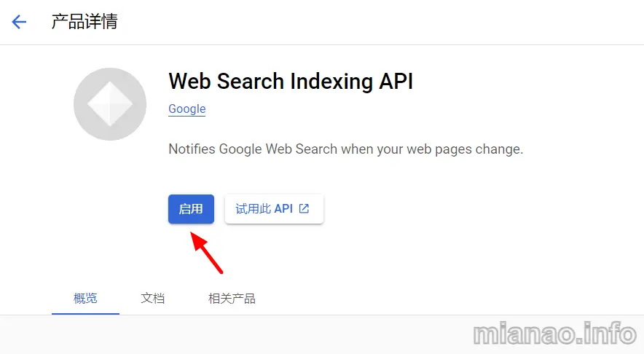
Task: Click the 产品详情 page title
Action: 85,22
